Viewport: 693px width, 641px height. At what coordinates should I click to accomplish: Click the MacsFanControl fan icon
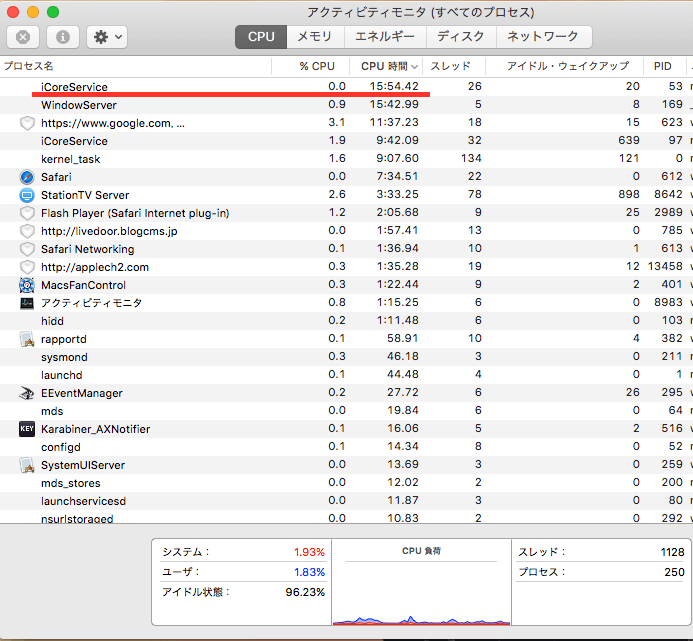pyautogui.click(x=27, y=285)
